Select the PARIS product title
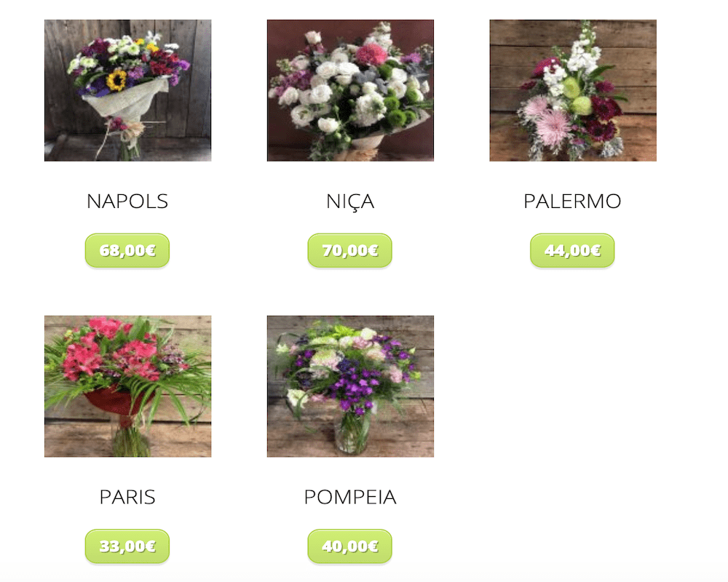Image resolution: width=728 pixels, height=582 pixels. click(x=127, y=497)
